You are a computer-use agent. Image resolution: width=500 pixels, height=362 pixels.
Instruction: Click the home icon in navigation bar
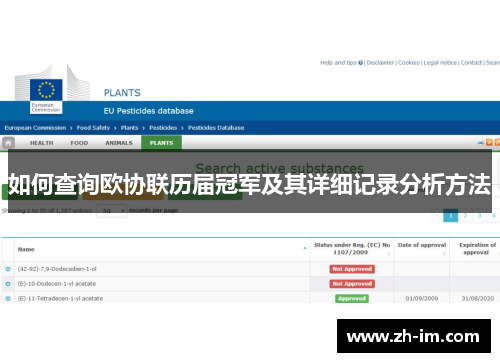pyautogui.click(x=8, y=143)
